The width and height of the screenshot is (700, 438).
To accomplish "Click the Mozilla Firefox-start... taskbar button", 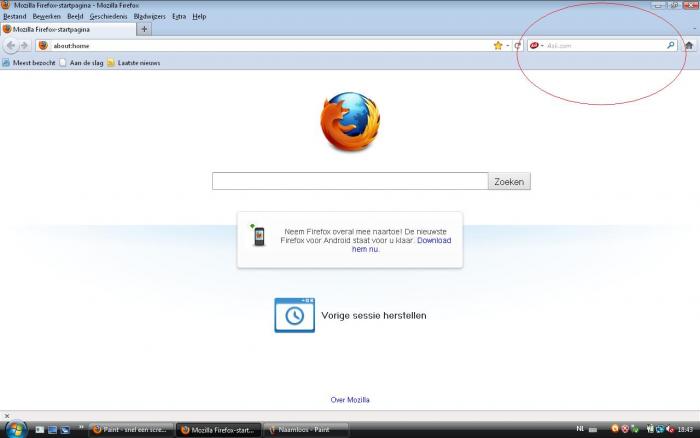I will 218,430.
